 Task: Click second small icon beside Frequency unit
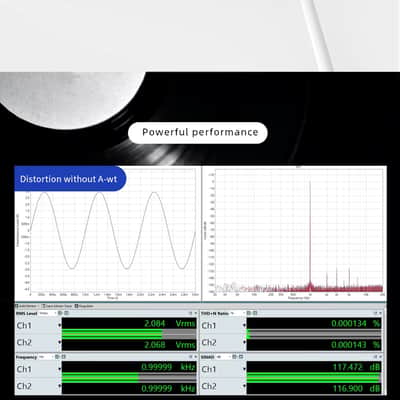[x=63, y=357]
